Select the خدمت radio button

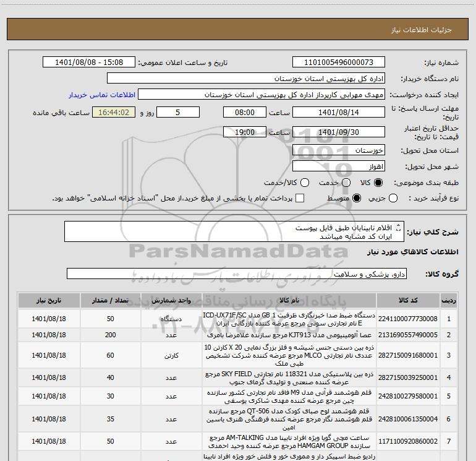(x=346, y=183)
